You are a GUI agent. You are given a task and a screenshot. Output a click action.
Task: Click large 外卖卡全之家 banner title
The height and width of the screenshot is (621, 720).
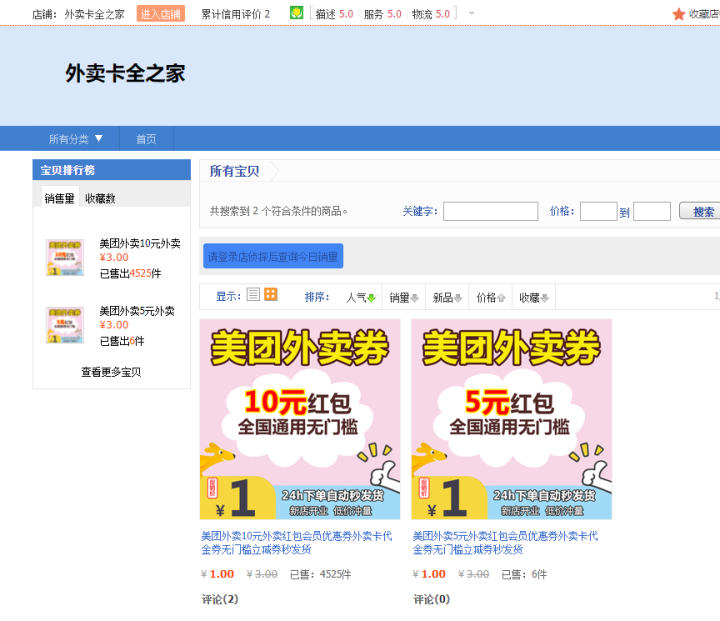tap(125, 73)
